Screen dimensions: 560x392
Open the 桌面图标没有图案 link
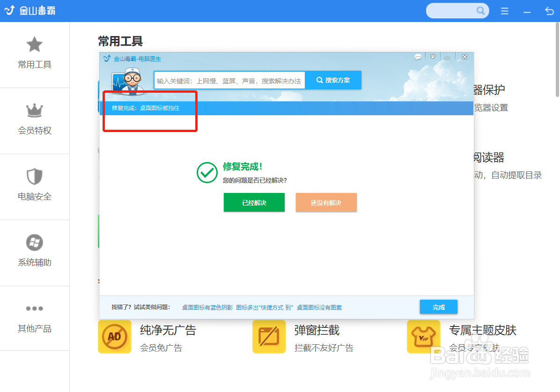pos(319,307)
